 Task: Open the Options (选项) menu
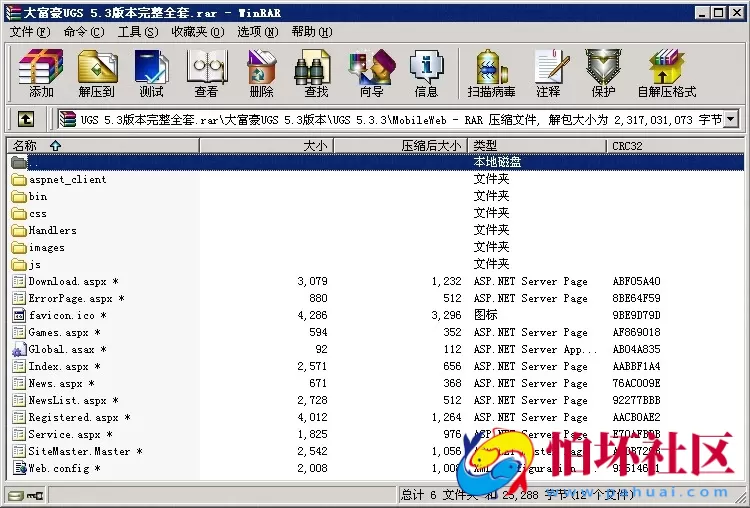click(x=257, y=32)
